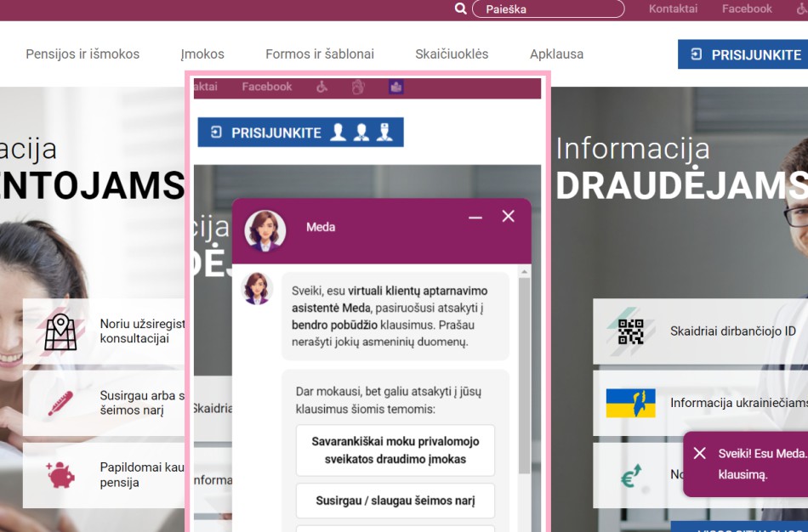This screenshot has width=808, height=532.
Task: Click the easy-to-read version icon
Action: [395, 87]
